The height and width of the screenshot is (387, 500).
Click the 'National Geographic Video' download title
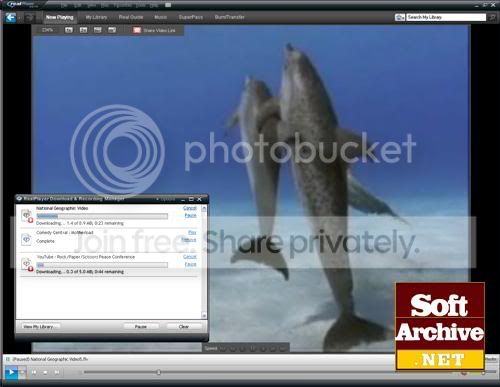tap(62, 208)
